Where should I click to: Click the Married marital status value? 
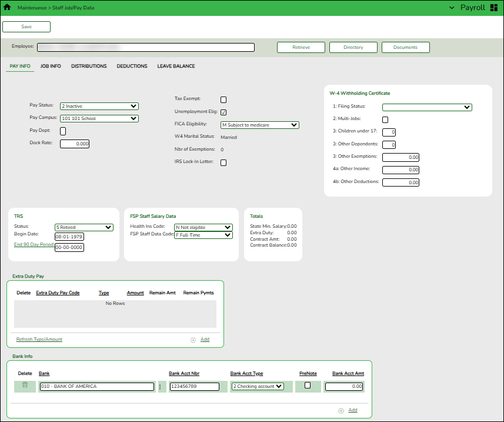[x=229, y=137]
